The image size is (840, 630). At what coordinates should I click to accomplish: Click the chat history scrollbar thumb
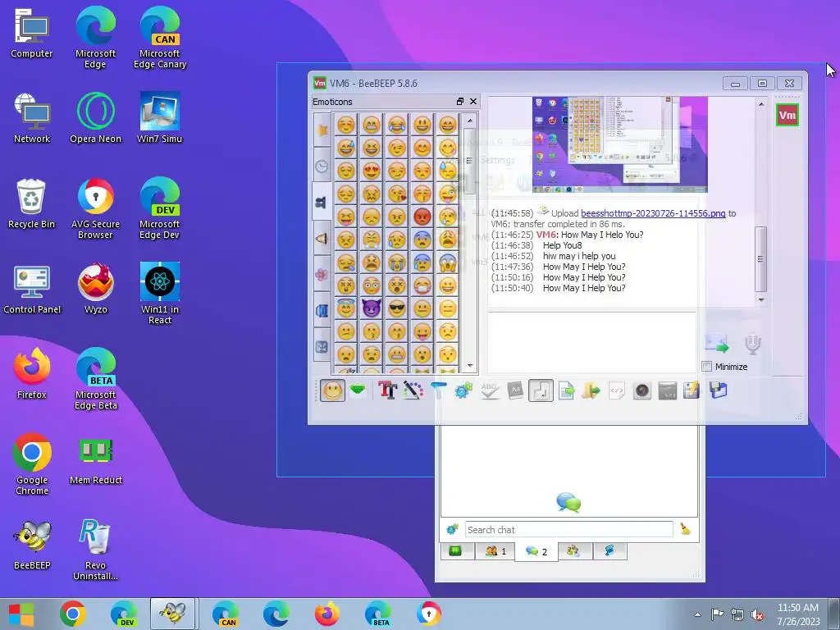760,258
